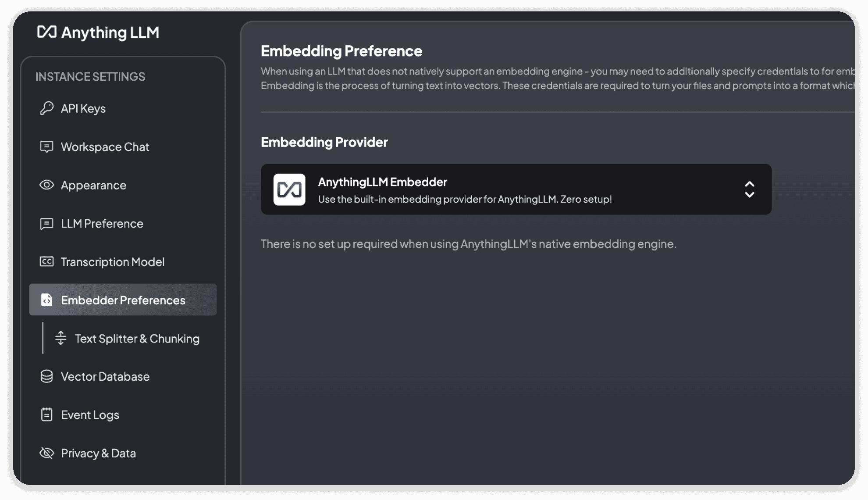Go to Vector Database settings
Image resolution: width=868 pixels, height=500 pixels.
pyautogui.click(x=105, y=377)
